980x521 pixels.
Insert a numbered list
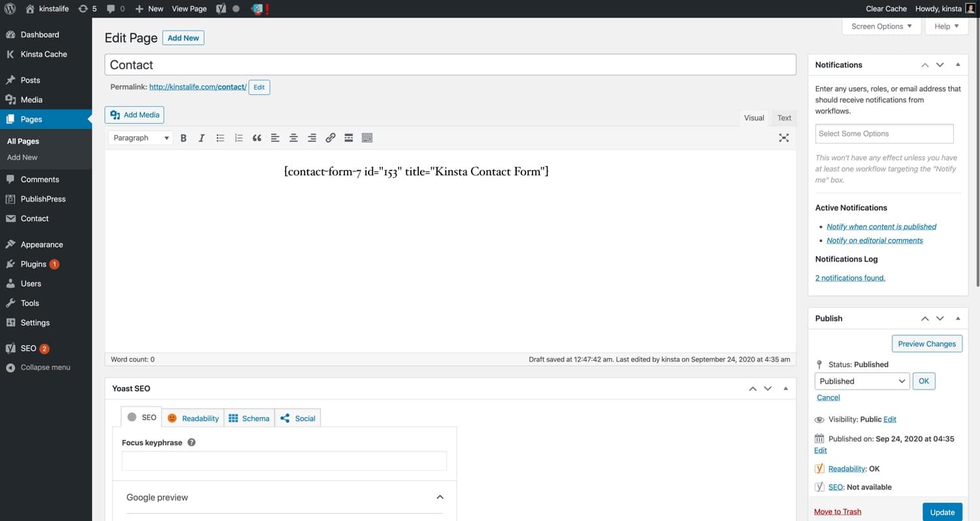238,137
